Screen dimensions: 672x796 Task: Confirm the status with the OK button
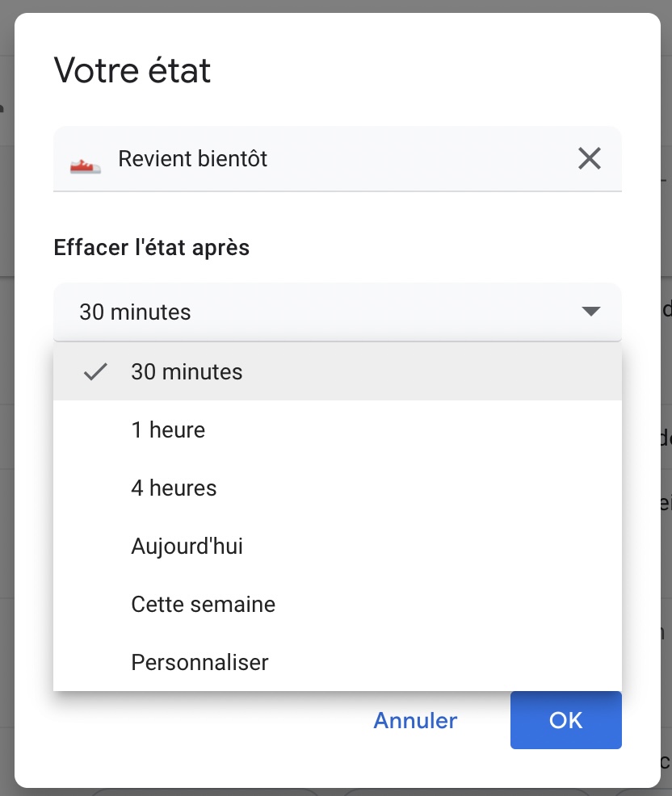click(x=565, y=720)
